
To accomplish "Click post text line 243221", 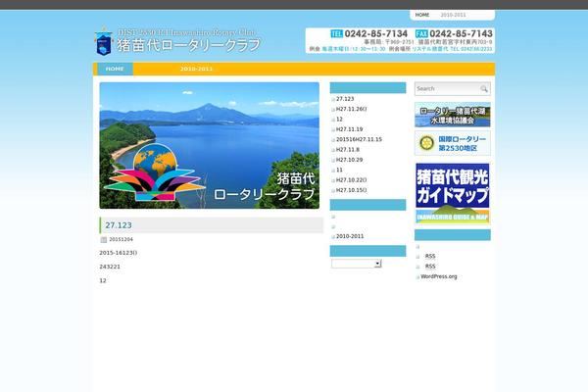I will point(110,267).
